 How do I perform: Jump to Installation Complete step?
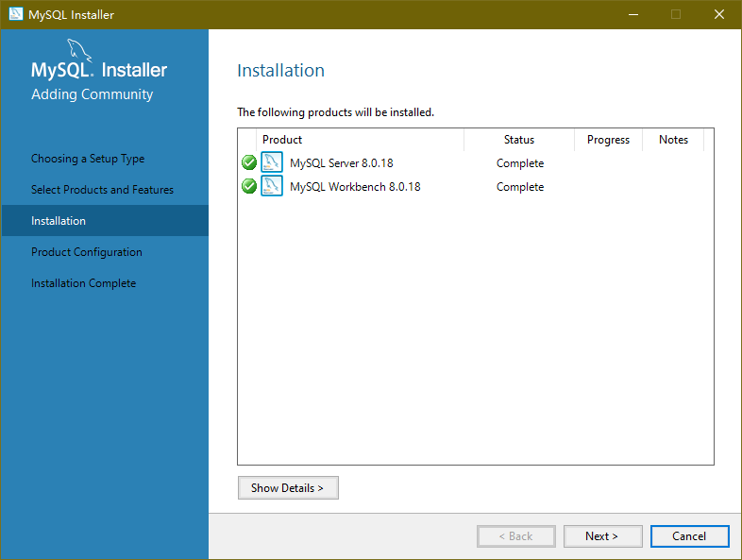(83, 283)
